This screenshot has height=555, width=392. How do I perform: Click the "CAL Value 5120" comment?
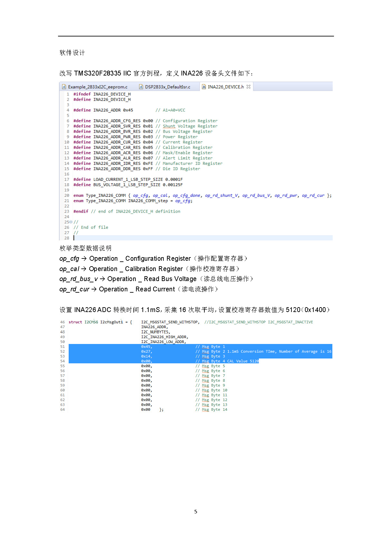pyautogui.click(x=243, y=361)
